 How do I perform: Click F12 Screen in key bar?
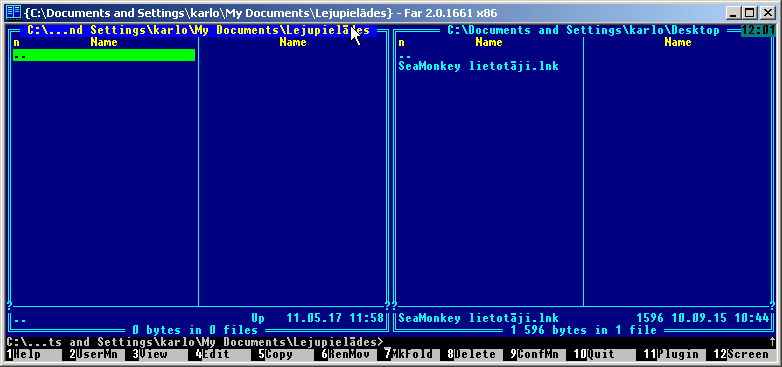[x=742, y=355]
